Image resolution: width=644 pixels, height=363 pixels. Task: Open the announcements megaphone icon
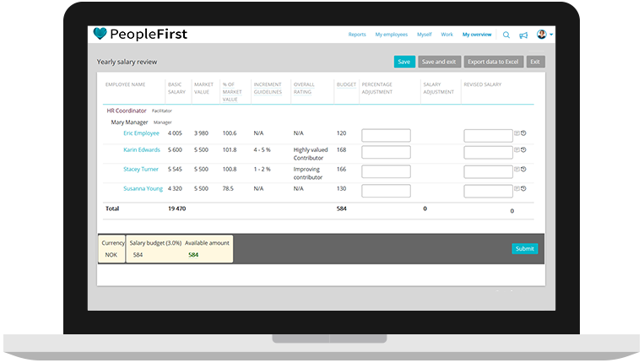tap(523, 35)
